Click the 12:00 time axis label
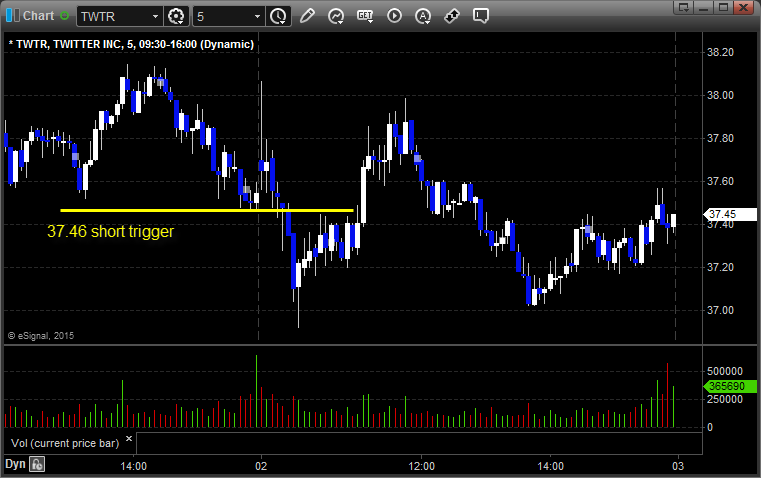 [421, 466]
